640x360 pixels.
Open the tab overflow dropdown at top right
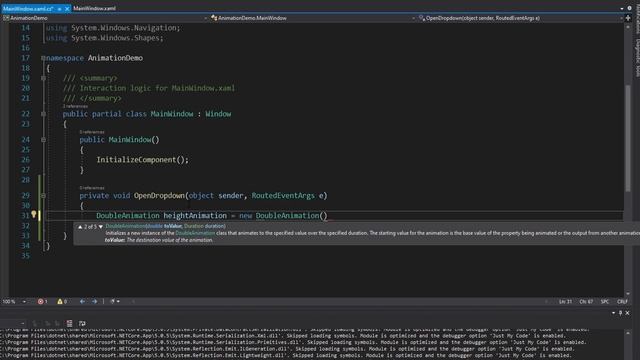pos(622,8)
